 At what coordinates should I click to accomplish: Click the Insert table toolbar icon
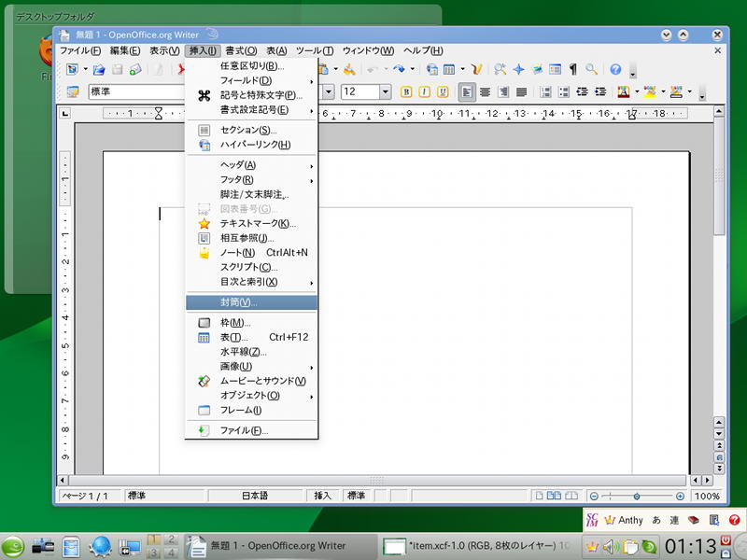coord(449,69)
